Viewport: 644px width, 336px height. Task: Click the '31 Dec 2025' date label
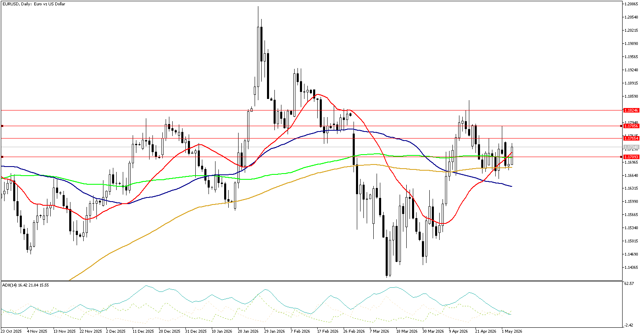point(195,331)
